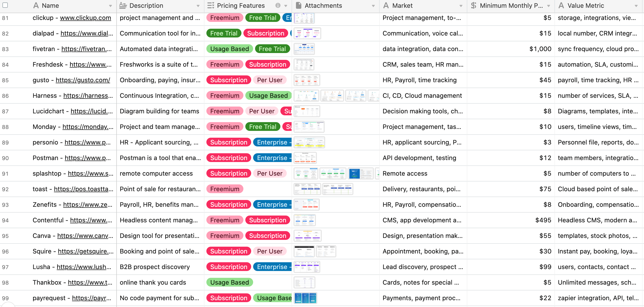The height and width of the screenshot is (307, 644).
Task: Open the Market column dropdown menu
Action: tap(461, 6)
